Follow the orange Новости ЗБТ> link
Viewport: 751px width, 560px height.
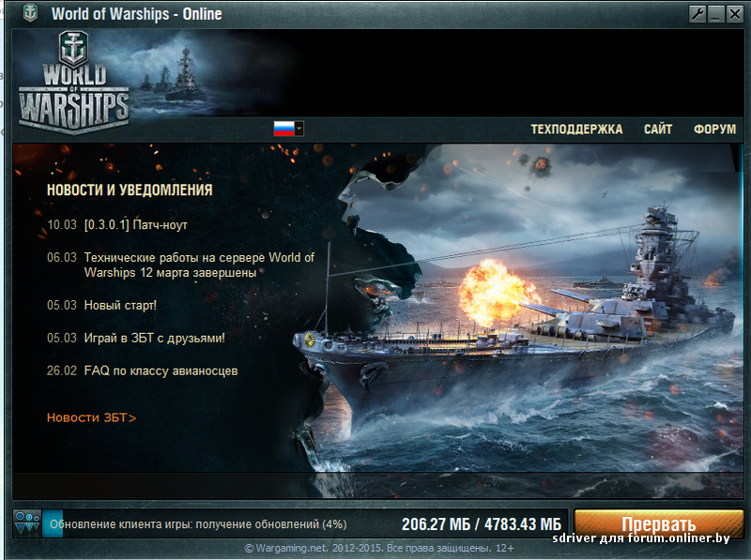pyautogui.click(x=91, y=417)
